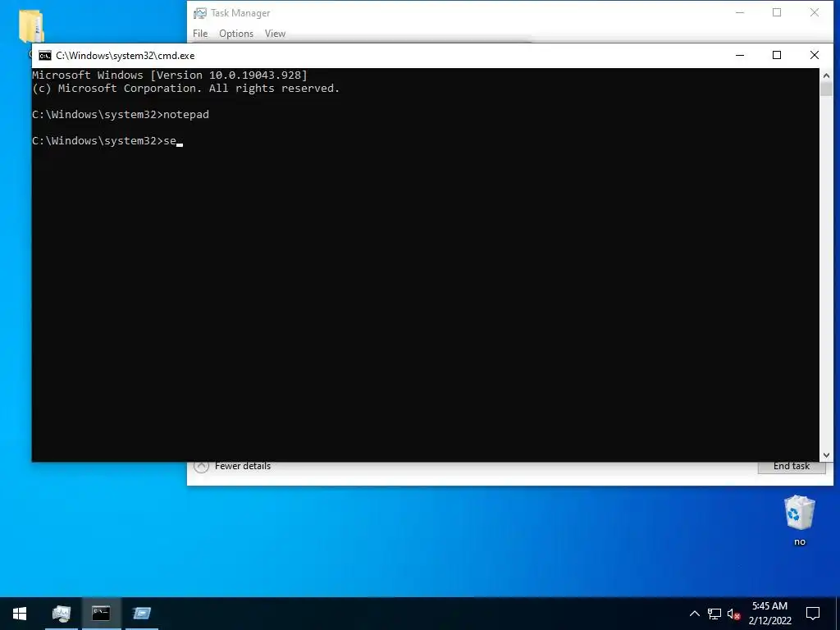
Task: Click the End task button
Action: (x=792, y=466)
